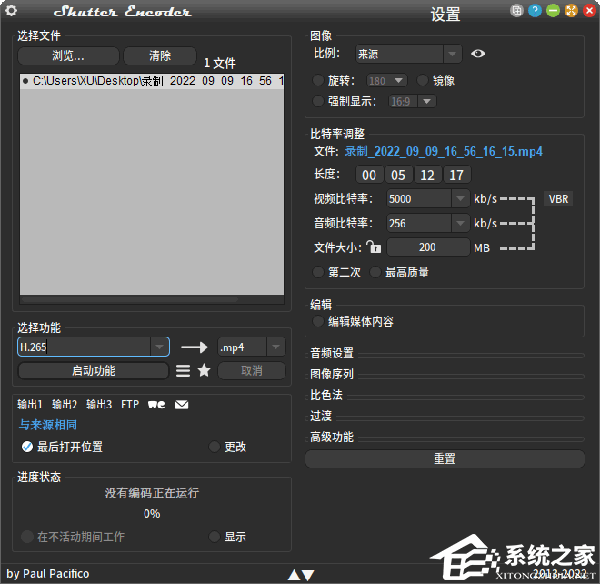
Task: Click the grid icon in title bar
Action: click(x=517, y=10)
